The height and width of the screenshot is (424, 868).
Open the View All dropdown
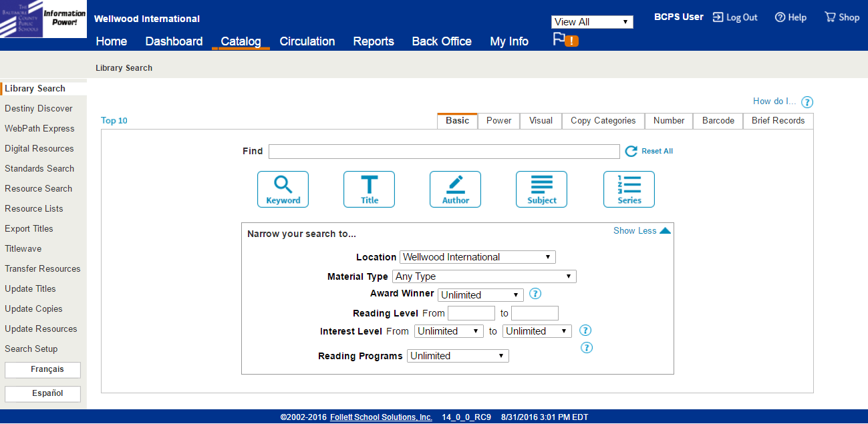(591, 21)
